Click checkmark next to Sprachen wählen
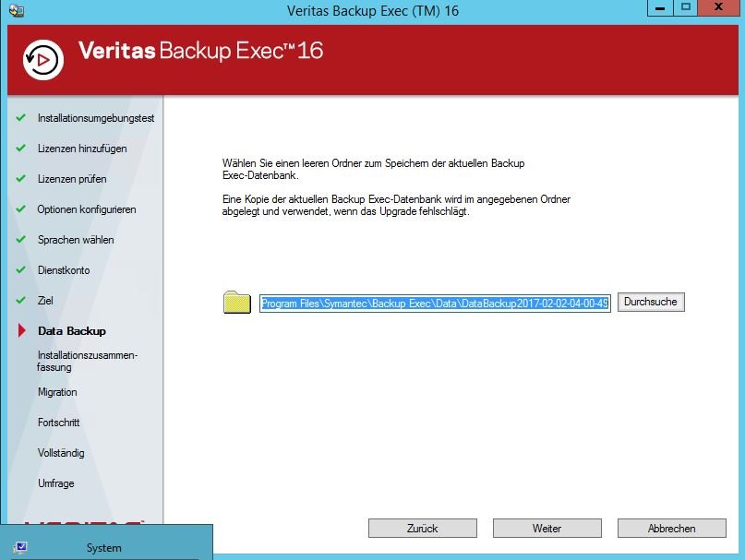The height and width of the screenshot is (560, 745). click(x=21, y=239)
